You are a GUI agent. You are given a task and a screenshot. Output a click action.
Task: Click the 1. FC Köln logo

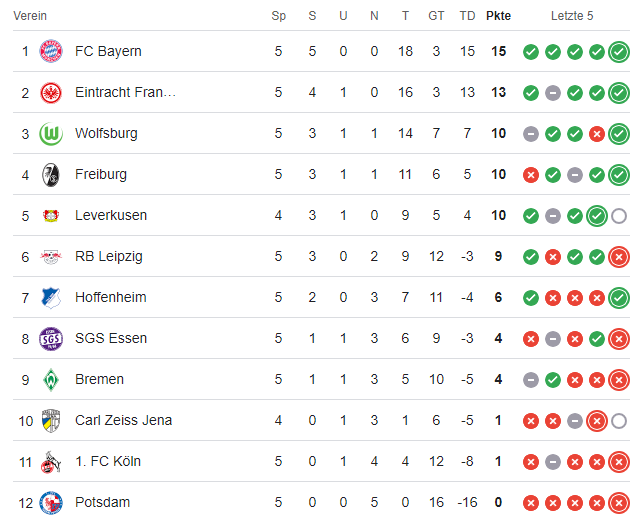tap(51, 461)
